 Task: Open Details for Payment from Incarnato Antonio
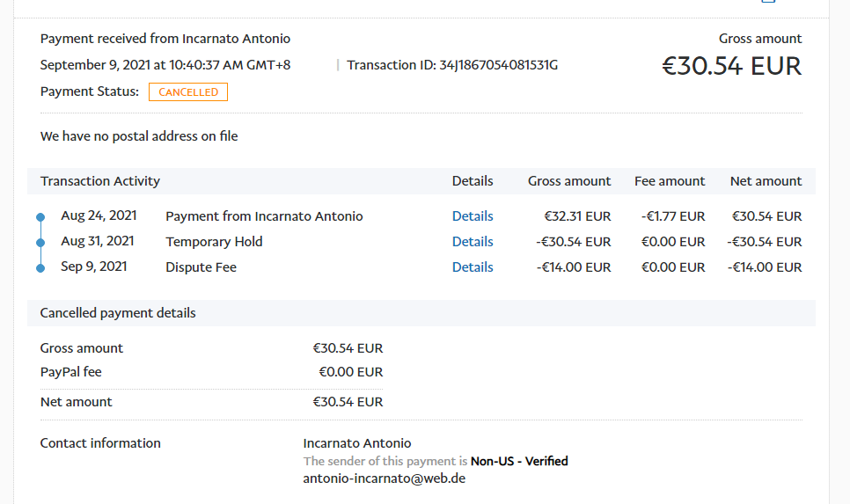click(473, 216)
